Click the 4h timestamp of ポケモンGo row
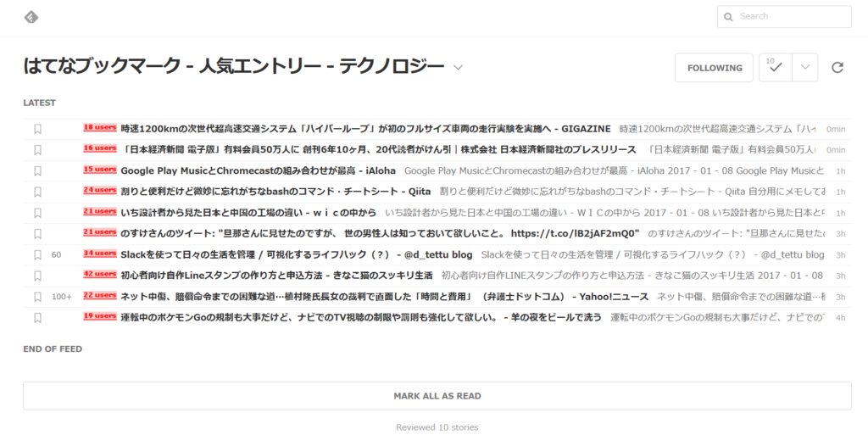The height and width of the screenshot is (446, 868). 840,318
